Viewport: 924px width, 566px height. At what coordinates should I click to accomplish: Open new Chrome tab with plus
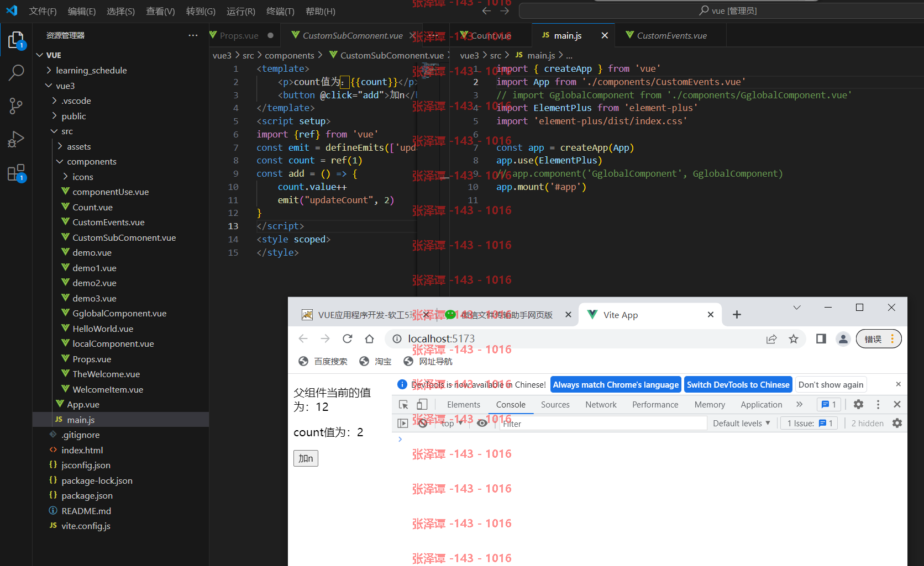tap(737, 315)
